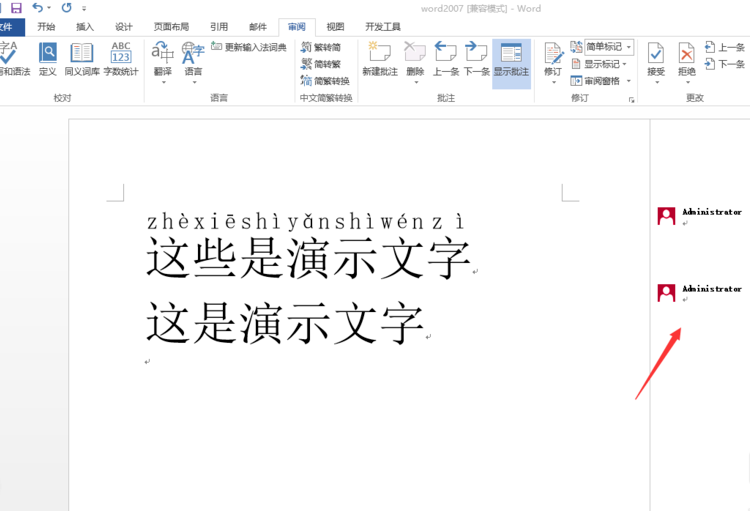Switch to the View (视图) tab
750x511 pixels.
coord(335,27)
